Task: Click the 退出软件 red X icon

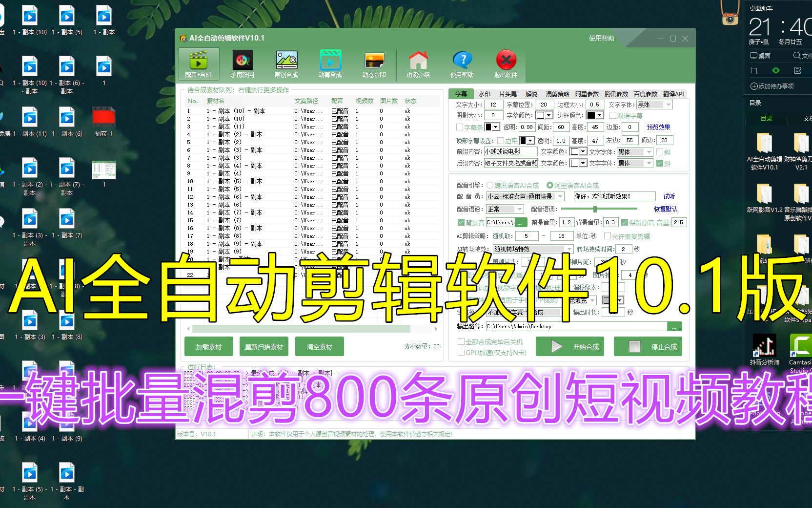Action: click(x=506, y=64)
